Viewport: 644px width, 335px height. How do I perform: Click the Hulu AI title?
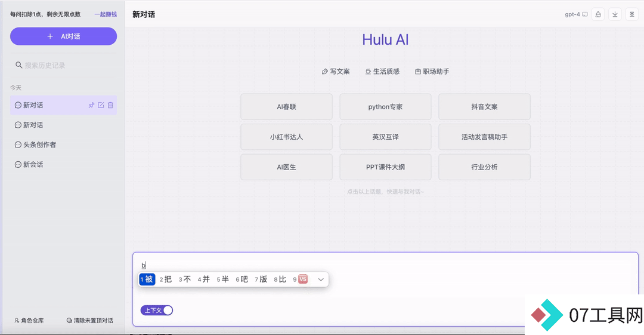[x=385, y=40]
